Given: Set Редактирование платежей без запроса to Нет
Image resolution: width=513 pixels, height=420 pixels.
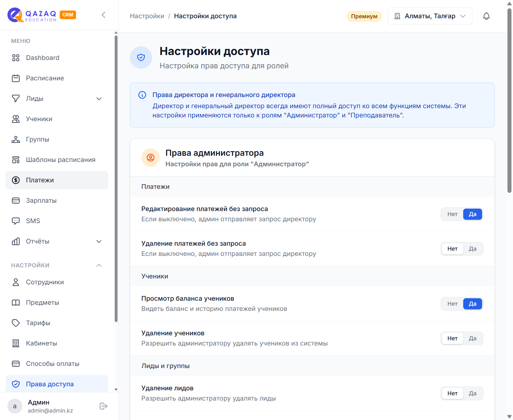Looking at the screenshot, I should coord(452,214).
